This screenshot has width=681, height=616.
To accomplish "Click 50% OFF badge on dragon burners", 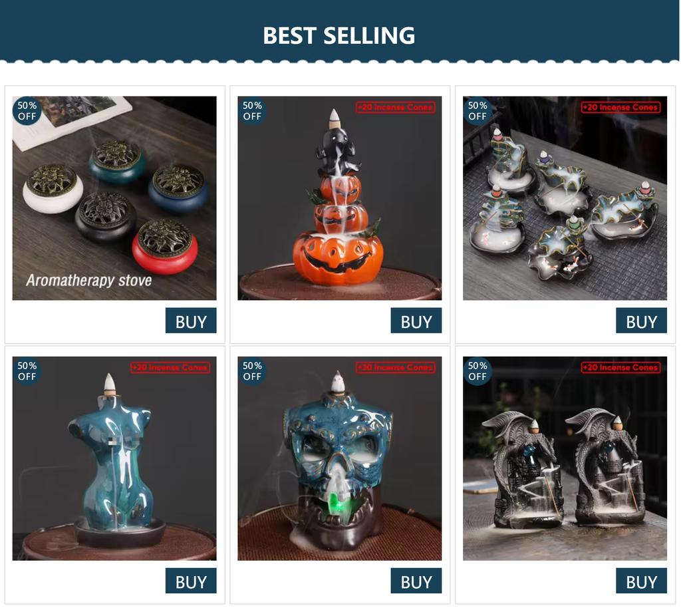I will tap(477, 371).
